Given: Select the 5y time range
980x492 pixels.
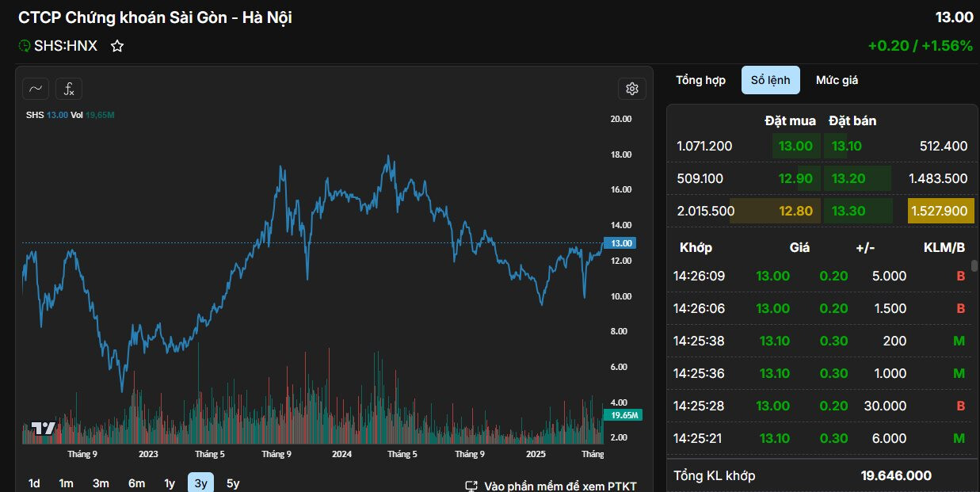Looking at the screenshot, I should coord(233,483).
